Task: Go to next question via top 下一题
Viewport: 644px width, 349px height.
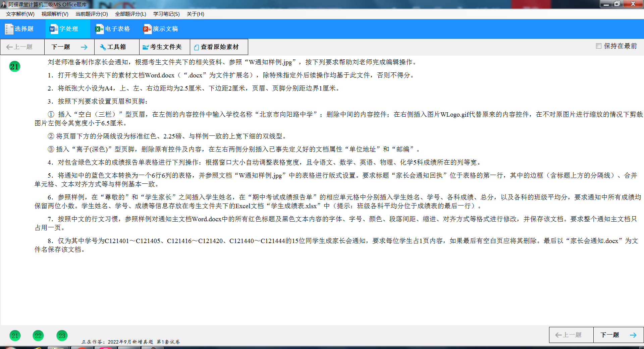Action: 69,47
